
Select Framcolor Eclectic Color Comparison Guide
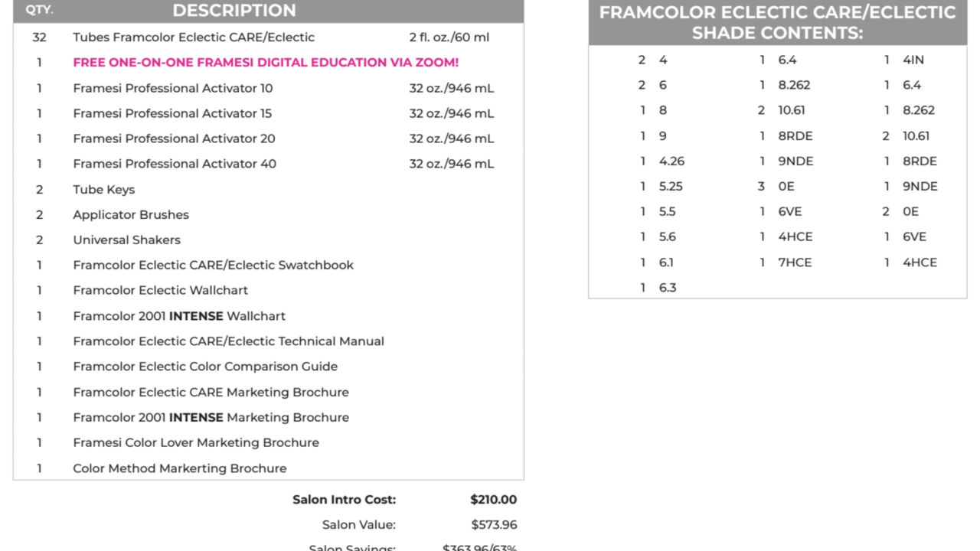[x=205, y=367]
